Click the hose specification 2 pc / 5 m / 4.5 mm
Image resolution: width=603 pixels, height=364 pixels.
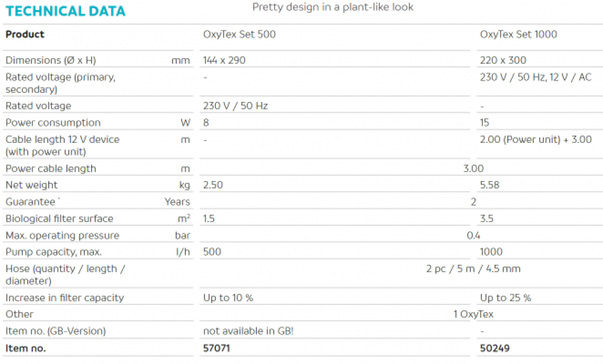tap(473, 269)
